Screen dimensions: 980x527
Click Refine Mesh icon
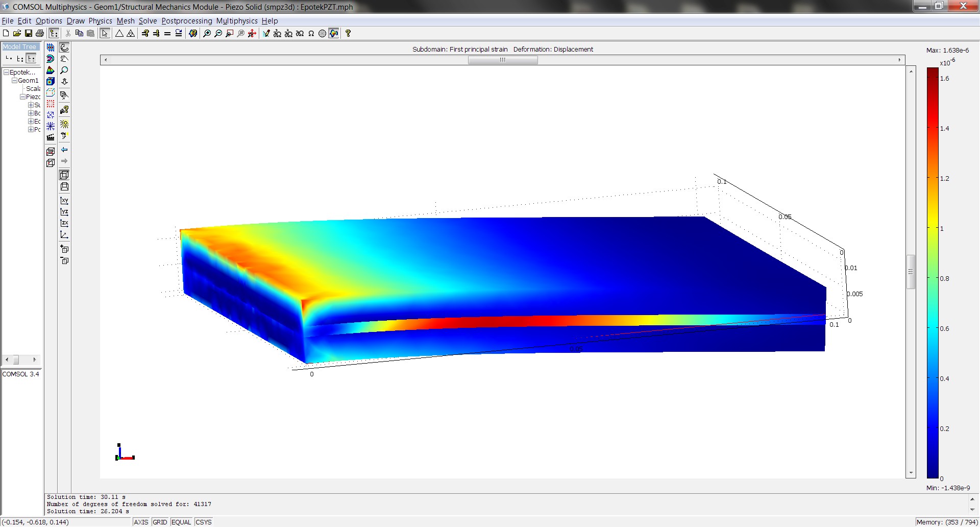point(131,33)
